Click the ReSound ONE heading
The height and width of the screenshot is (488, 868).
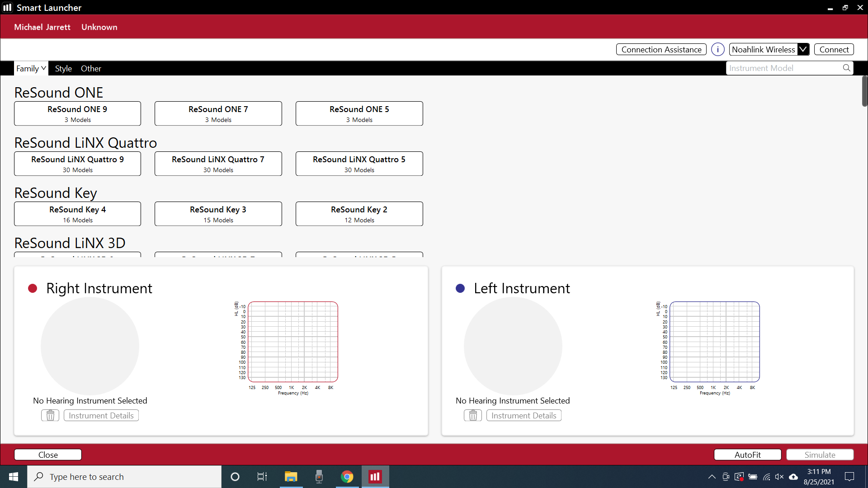(58, 92)
